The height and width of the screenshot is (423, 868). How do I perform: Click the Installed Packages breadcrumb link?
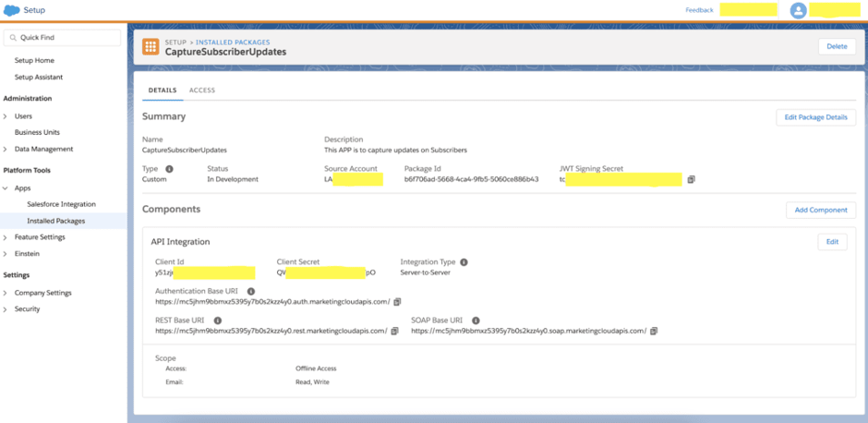[x=233, y=42]
